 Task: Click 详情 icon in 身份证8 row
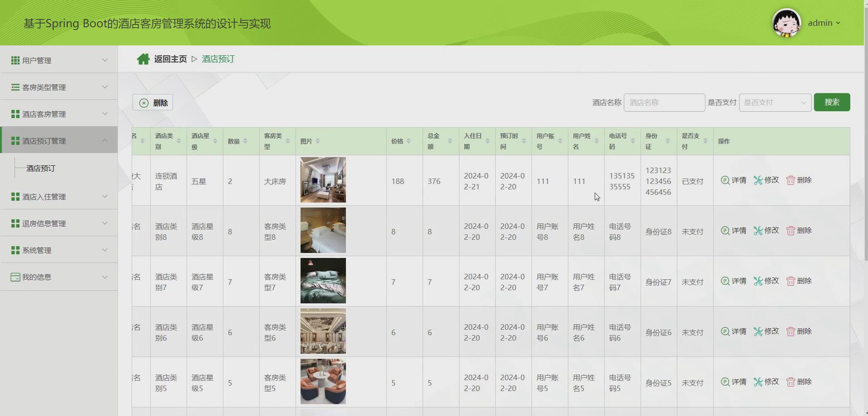(x=725, y=230)
